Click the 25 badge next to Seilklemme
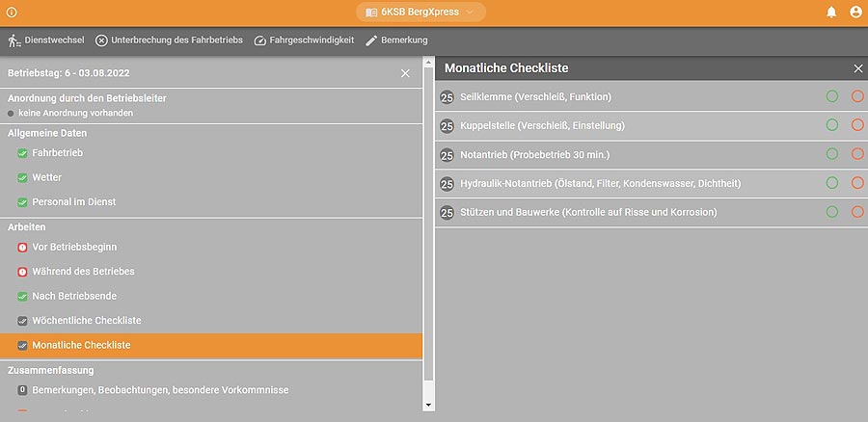Viewport: 868px width, 422px height. coord(447,97)
